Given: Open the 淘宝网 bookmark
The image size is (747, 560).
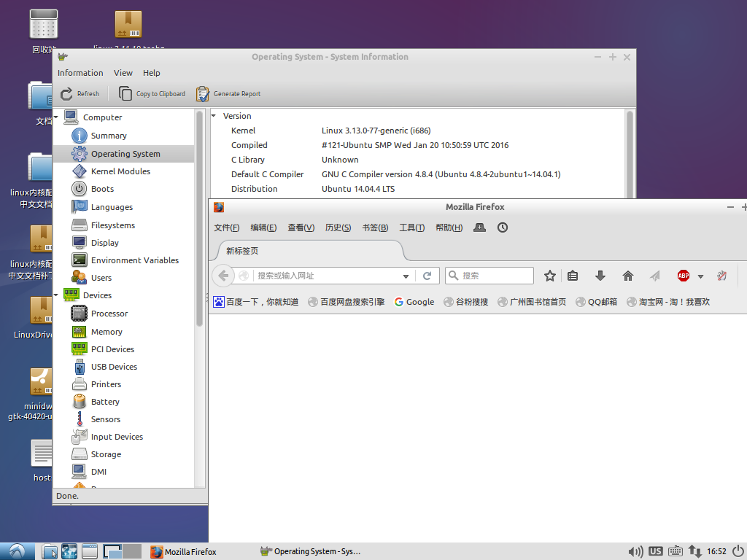Looking at the screenshot, I should pos(668,302).
